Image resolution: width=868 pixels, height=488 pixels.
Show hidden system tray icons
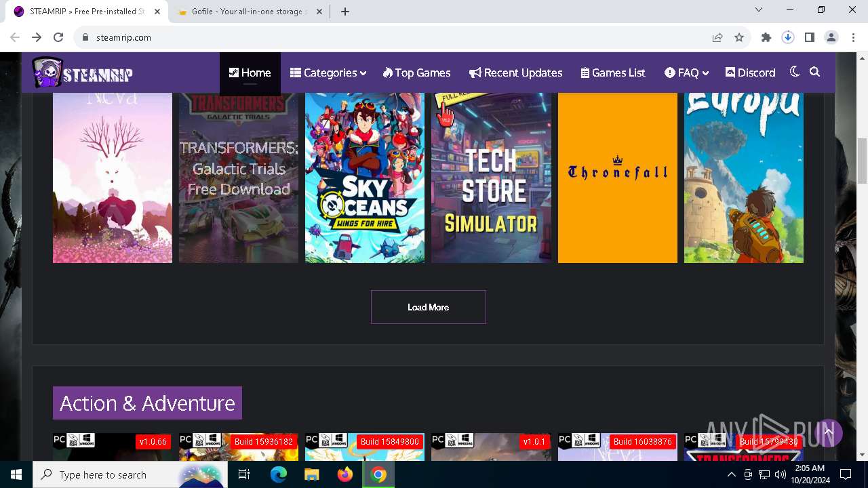pyautogui.click(x=732, y=474)
